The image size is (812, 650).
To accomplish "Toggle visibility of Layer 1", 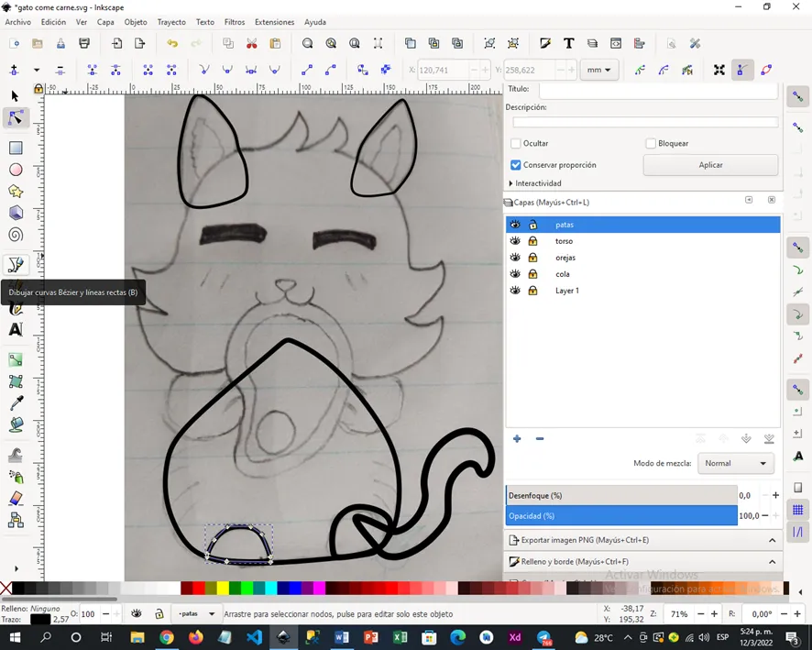I will click(515, 291).
